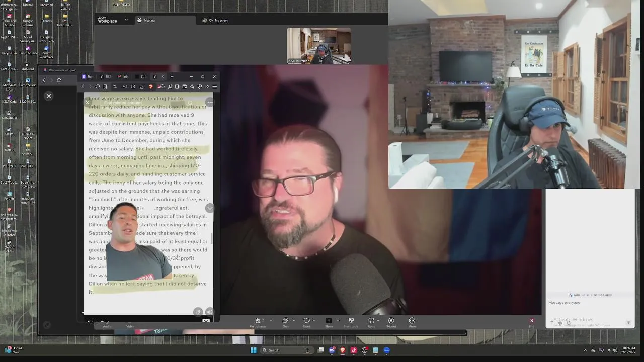Close the overlay with the round X button
The height and width of the screenshot is (362, 644).
(x=49, y=96)
